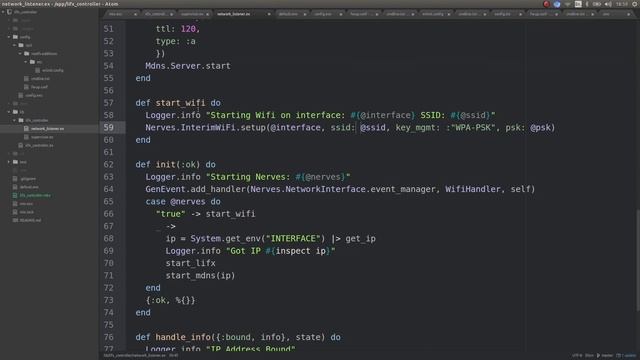Open the battery indicator
This screenshot has height=360, width=640.
coord(597,4)
